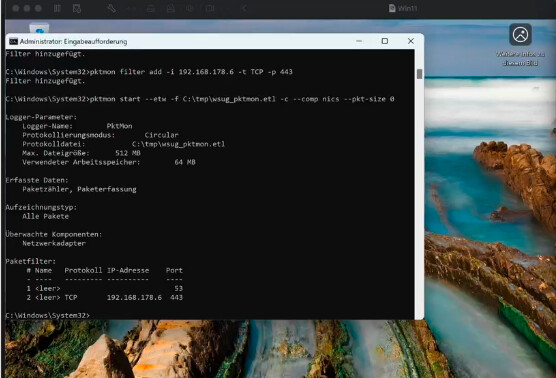Close the Eingabeaufforderung window
The width and height of the screenshot is (556, 378).
(411, 41)
